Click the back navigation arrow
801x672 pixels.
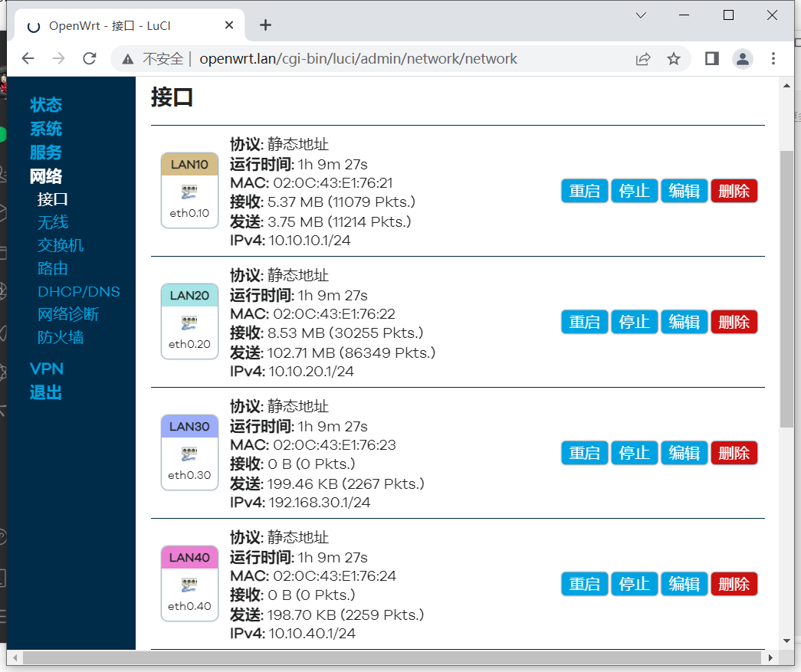28,58
